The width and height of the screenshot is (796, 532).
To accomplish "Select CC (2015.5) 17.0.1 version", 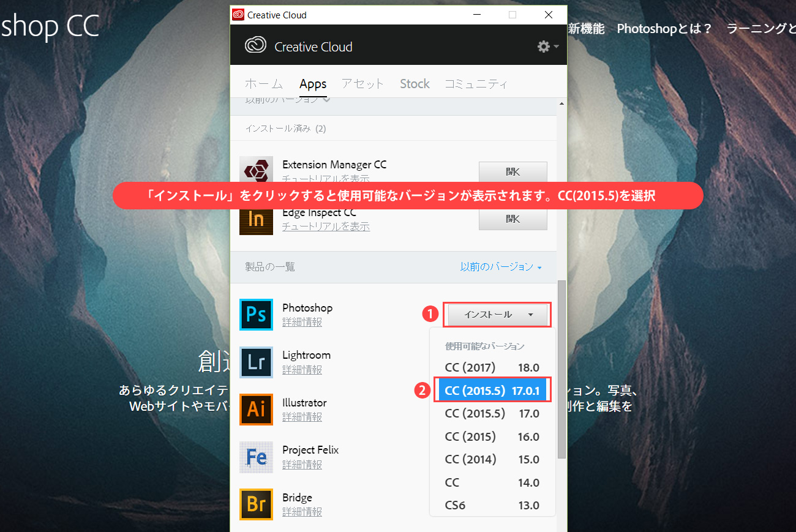I will point(492,391).
